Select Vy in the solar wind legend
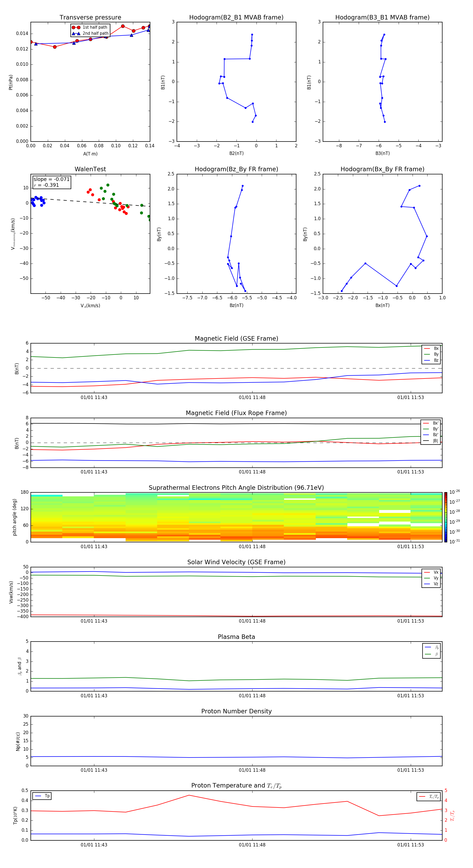 point(431,578)
